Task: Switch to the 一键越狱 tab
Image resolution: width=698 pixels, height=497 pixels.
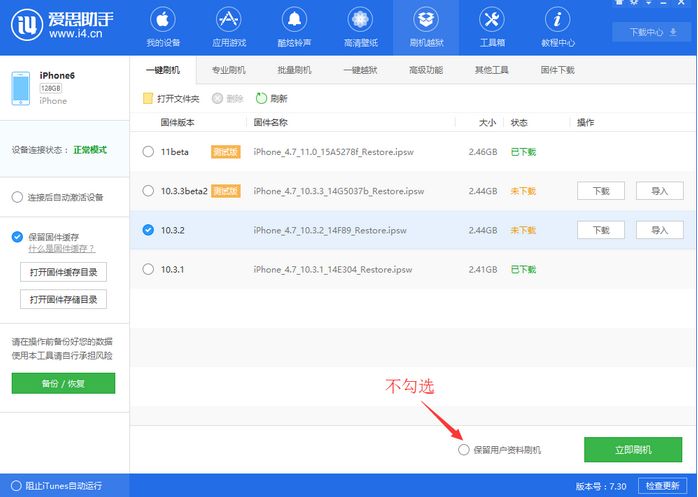Action: point(360,70)
